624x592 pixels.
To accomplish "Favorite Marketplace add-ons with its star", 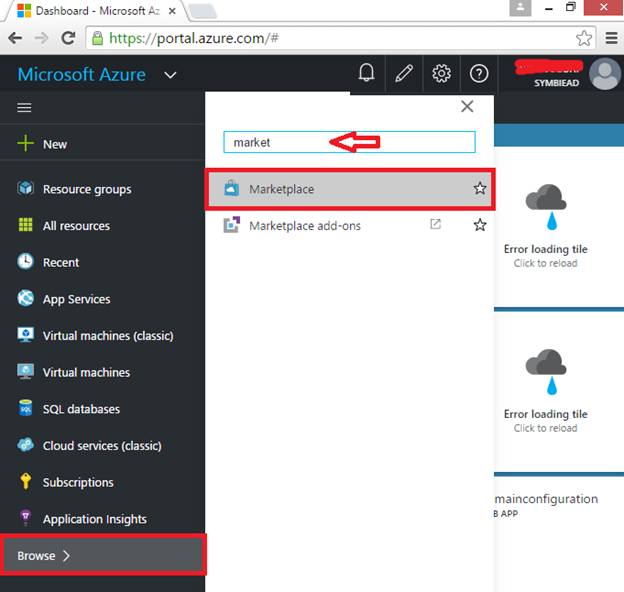I will (480, 225).
